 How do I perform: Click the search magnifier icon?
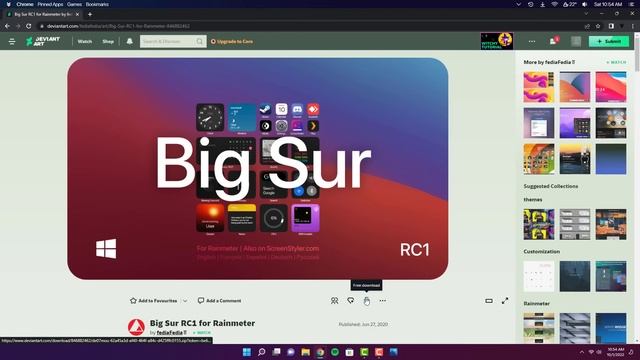point(200,41)
